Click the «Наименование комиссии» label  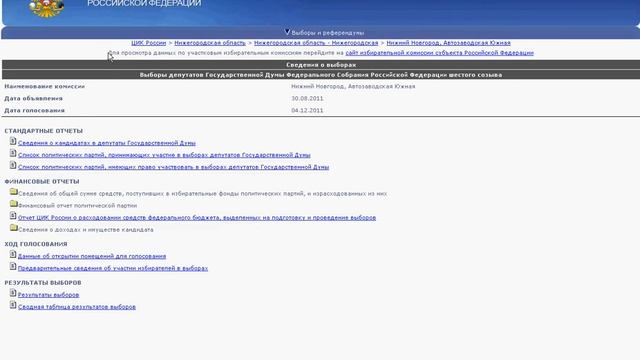point(44,87)
